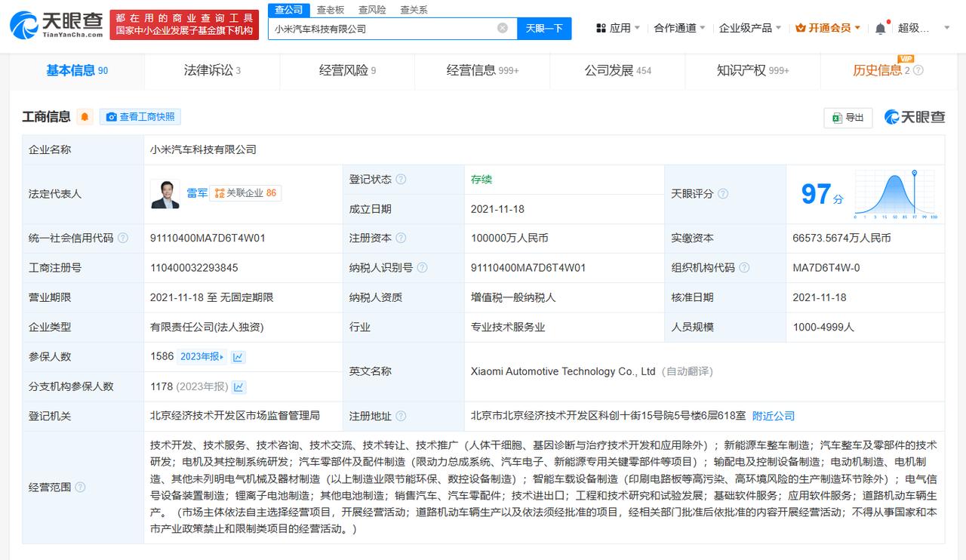Select the 知识产权 tab

click(752, 70)
